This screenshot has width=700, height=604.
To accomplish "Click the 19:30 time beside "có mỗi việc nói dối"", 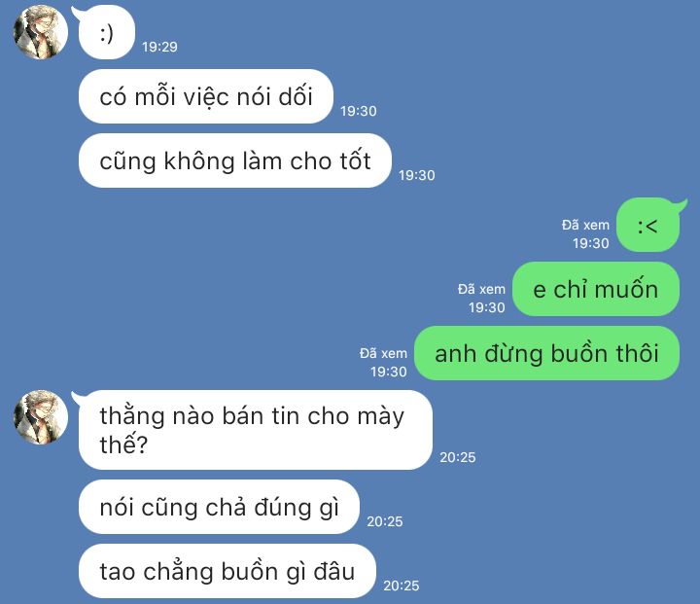I will 358,111.
